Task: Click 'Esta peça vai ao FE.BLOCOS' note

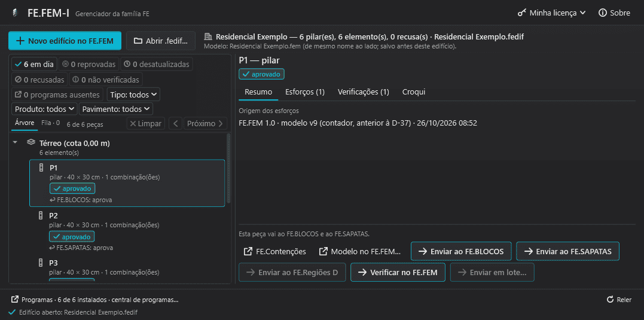Action: point(304,234)
